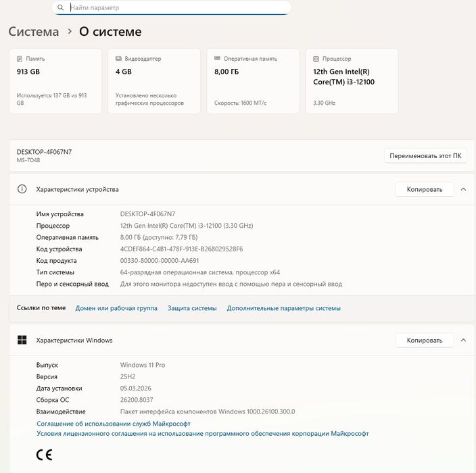Select the "25H2" version value
Image resolution: width=476 pixels, height=473 pixels.
click(128, 376)
